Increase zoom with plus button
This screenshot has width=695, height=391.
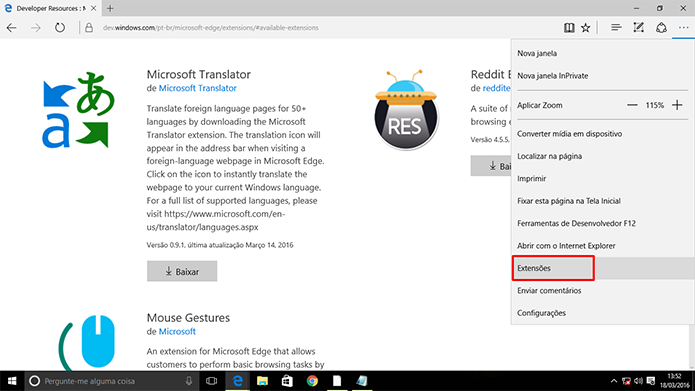(677, 105)
